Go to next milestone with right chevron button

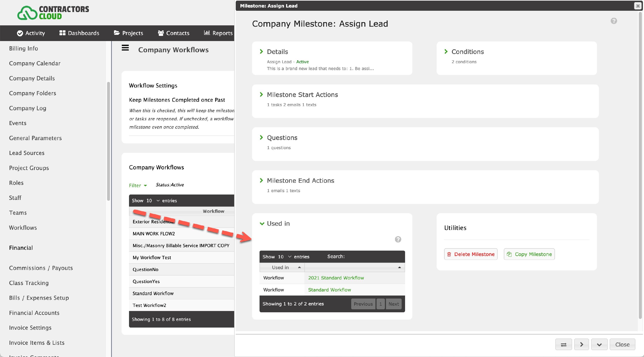tap(582, 345)
